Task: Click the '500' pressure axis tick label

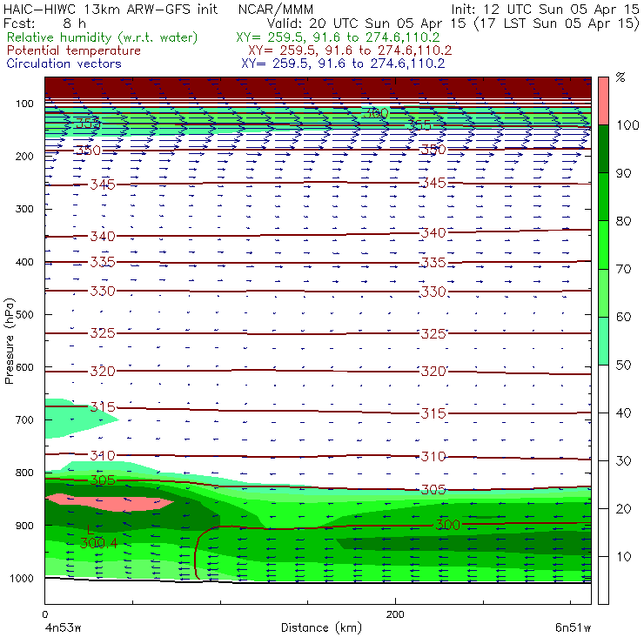Action: (x=24, y=314)
